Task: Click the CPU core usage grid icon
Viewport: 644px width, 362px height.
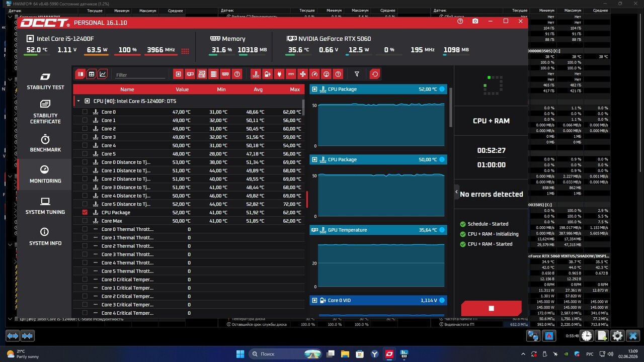Action: [185, 50]
